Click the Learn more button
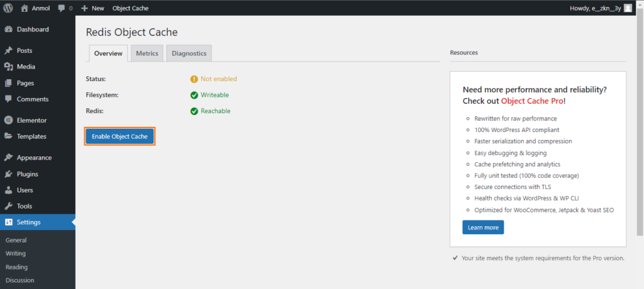The width and height of the screenshot is (644, 289). (x=483, y=227)
